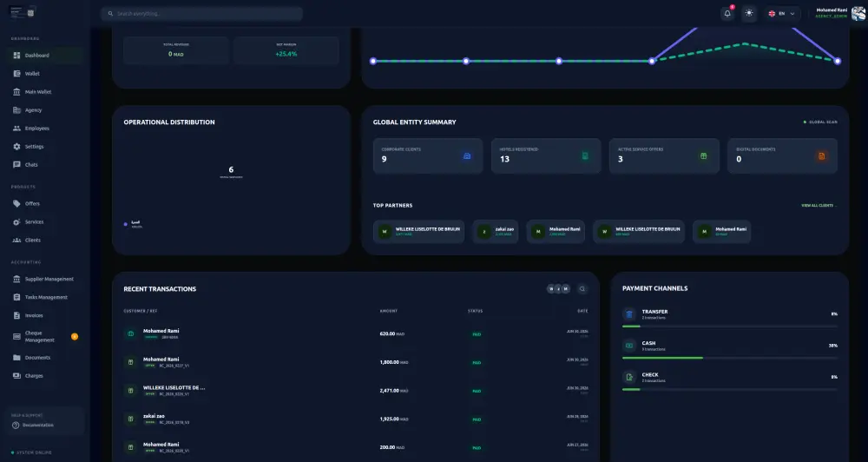Go to Main Wallet page
This screenshot has width=868, height=462.
point(45,92)
